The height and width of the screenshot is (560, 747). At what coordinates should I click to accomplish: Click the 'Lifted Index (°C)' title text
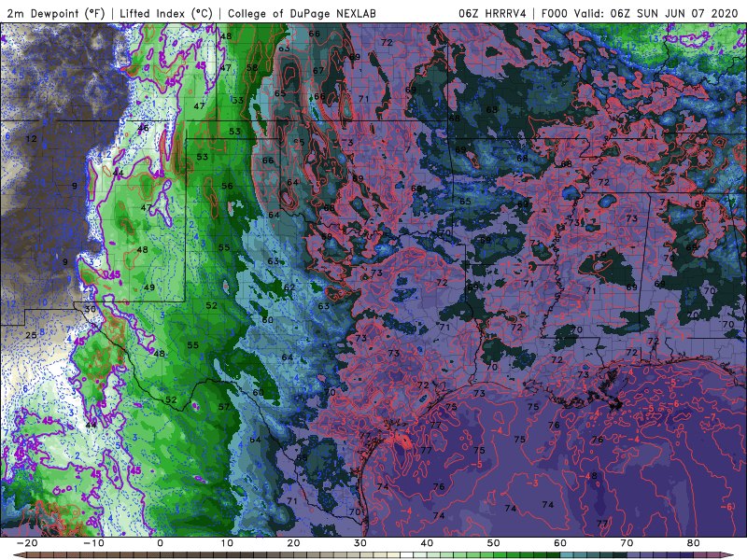pos(166,13)
